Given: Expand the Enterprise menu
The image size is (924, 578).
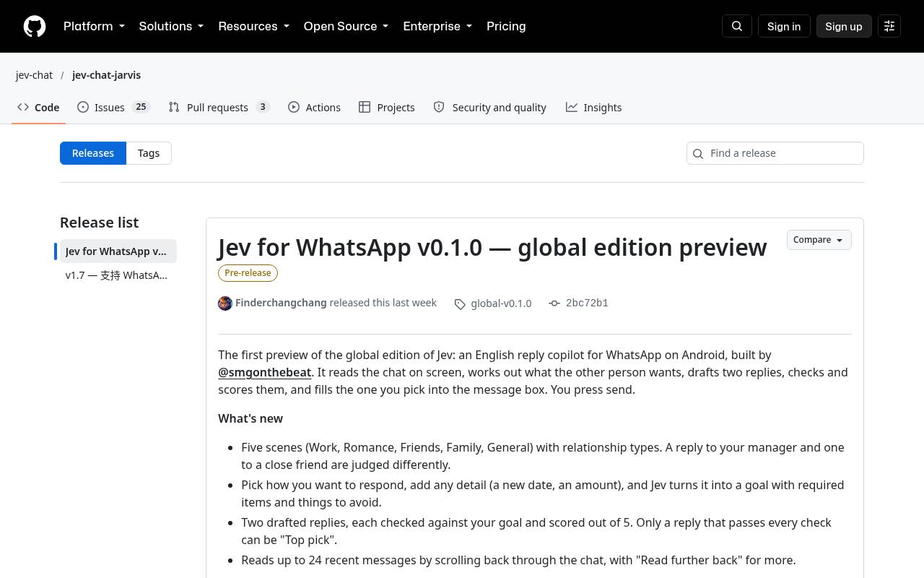Looking at the screenshot, I should pyautogui.click(x=437, y=26).
